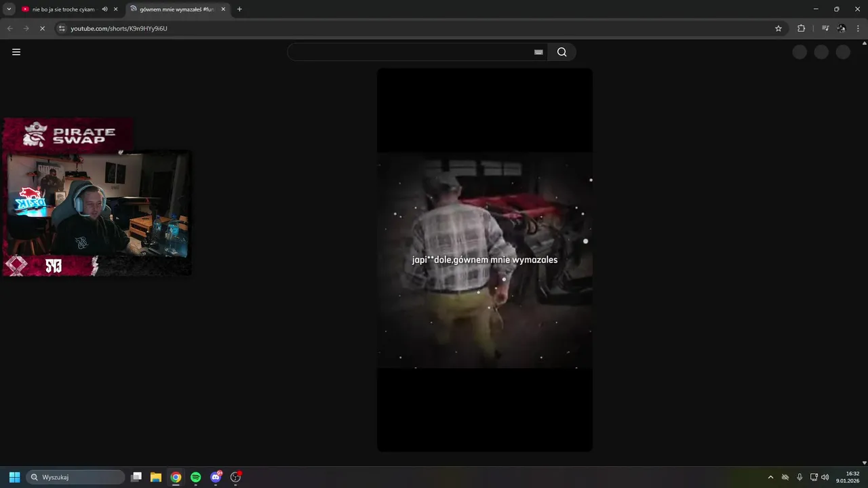Open the media controls button in Chrome
Image resolution: width=868 pixels, height=488 pixels.
point(825,28)
